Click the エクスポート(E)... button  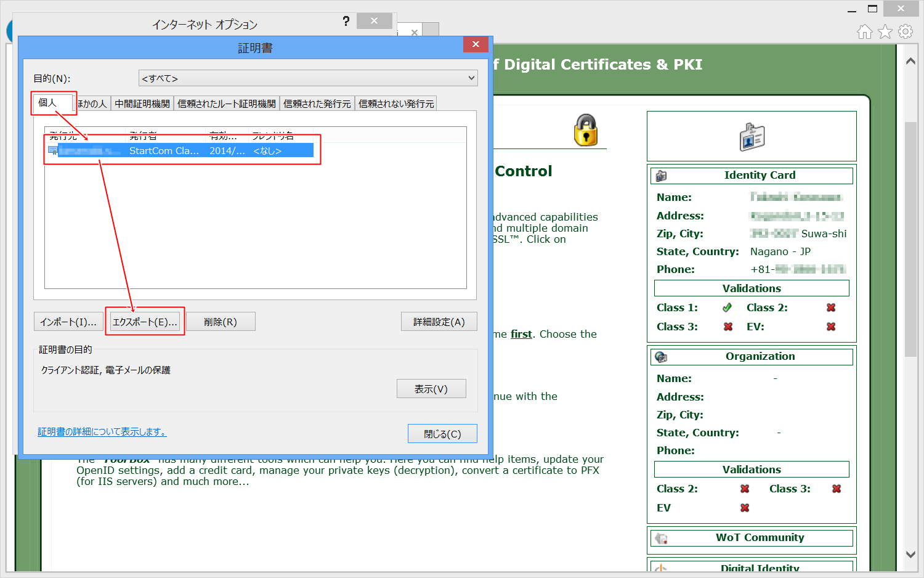pyautogui.click(x=145, y=322)
